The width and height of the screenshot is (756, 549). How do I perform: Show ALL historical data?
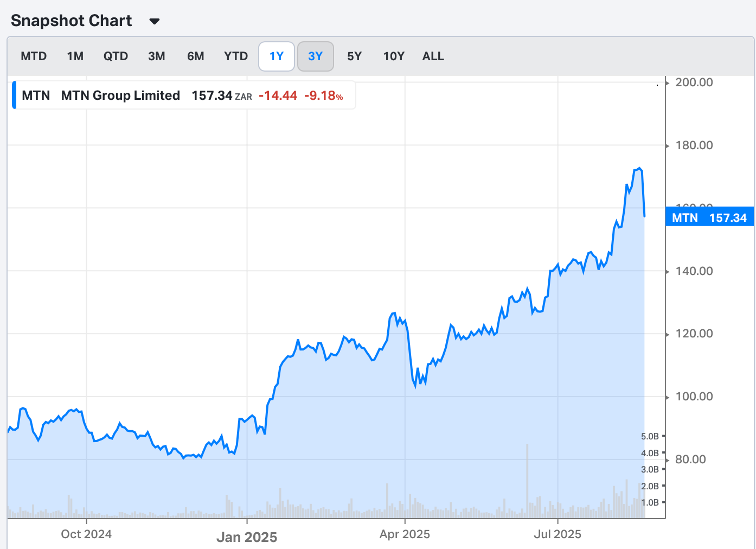pos(433,56)
